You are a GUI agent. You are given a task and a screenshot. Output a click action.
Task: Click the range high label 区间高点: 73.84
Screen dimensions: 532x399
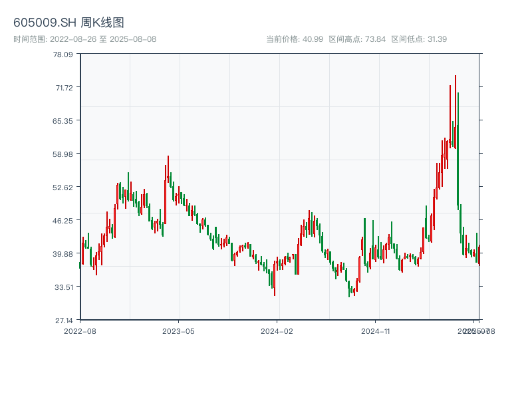(357, 39)
